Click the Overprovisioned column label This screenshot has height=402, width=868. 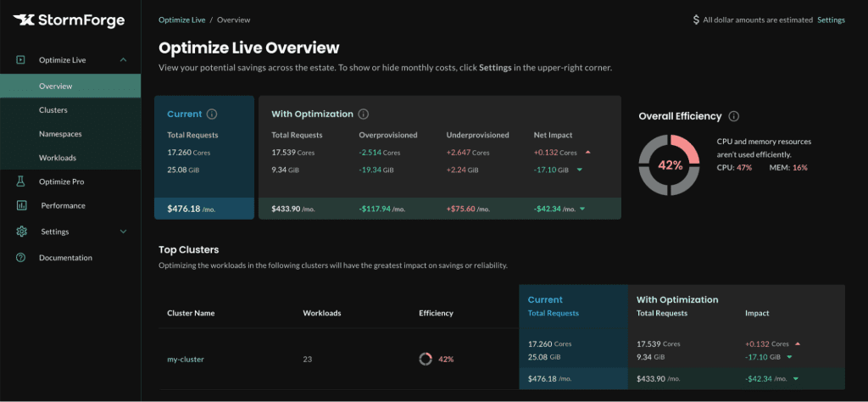tap(388, 135)
